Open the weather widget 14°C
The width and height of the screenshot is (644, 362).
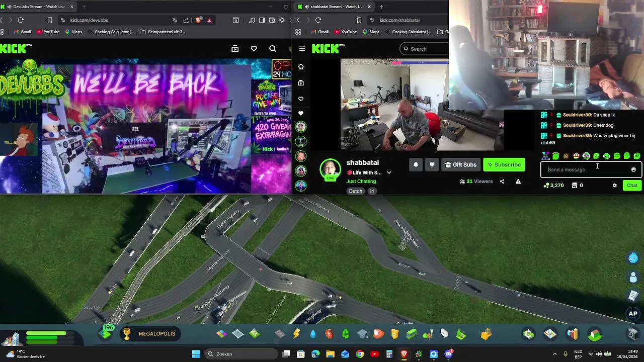(28, 354)
